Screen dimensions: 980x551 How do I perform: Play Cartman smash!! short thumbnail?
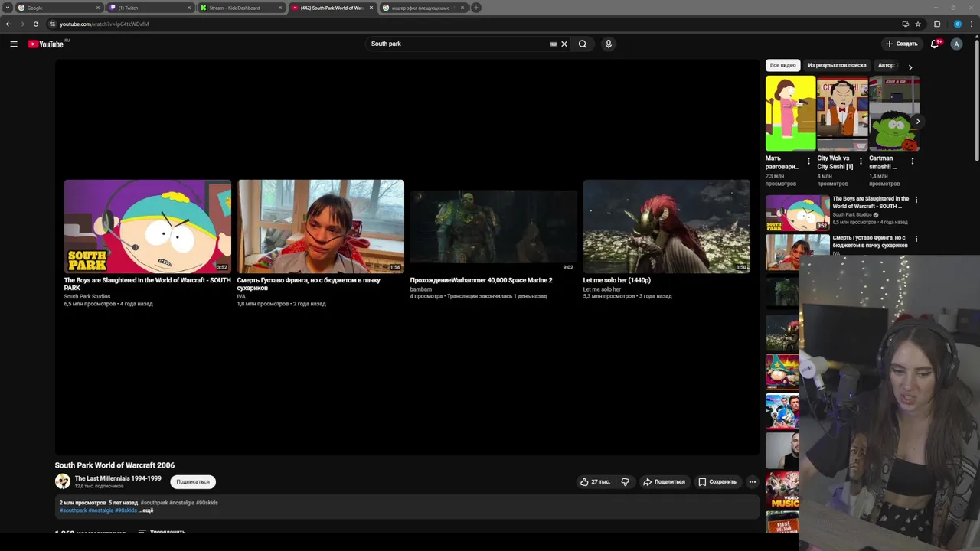click(893, 113)
